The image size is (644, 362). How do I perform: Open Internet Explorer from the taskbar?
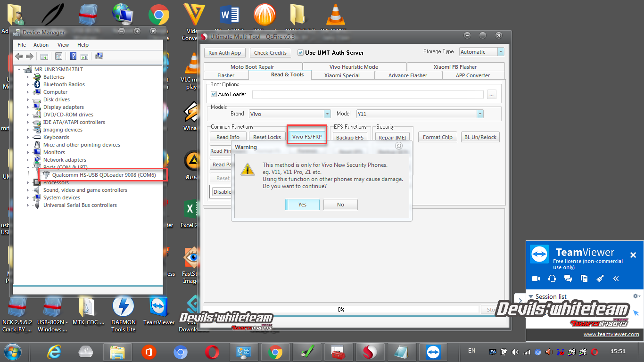point(55,352)
